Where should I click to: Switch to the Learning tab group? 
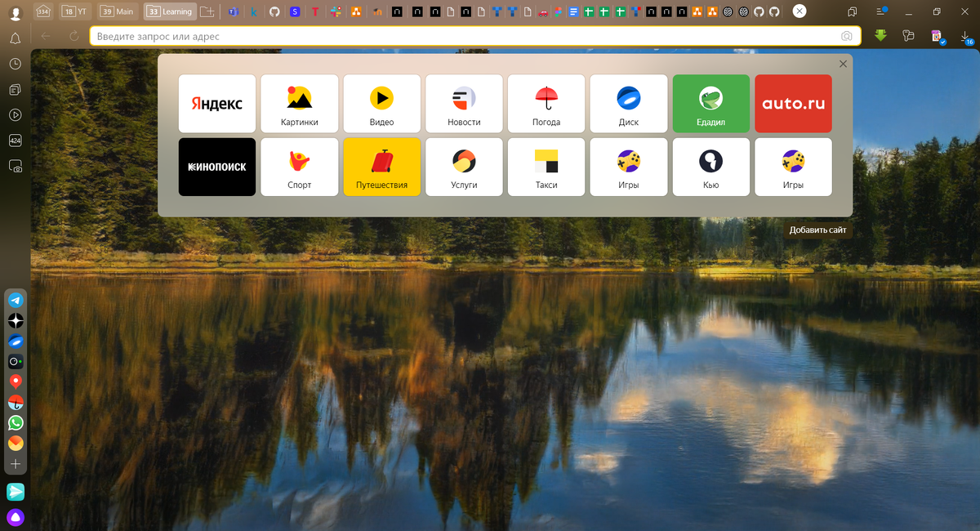[170, 11]
